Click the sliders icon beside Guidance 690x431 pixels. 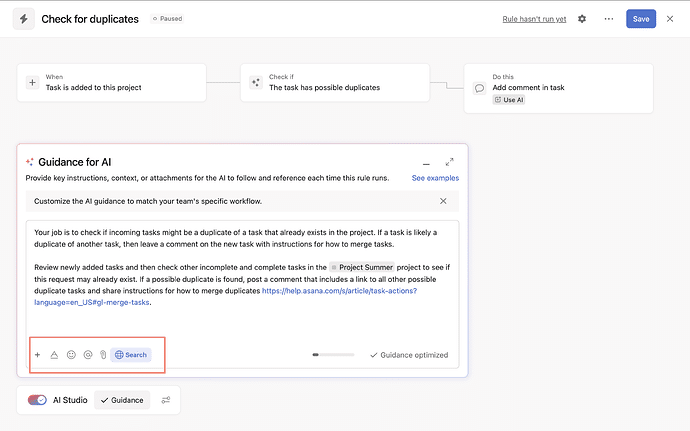point(166,400)
